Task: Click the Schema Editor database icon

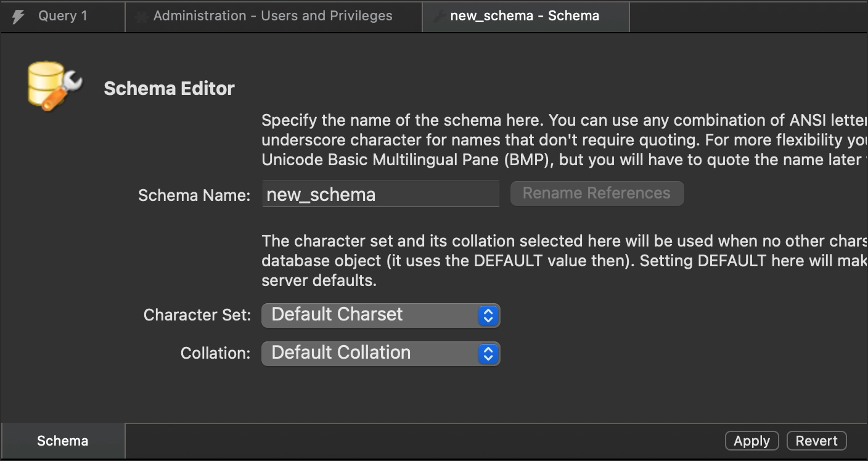Action: (54, 86)
